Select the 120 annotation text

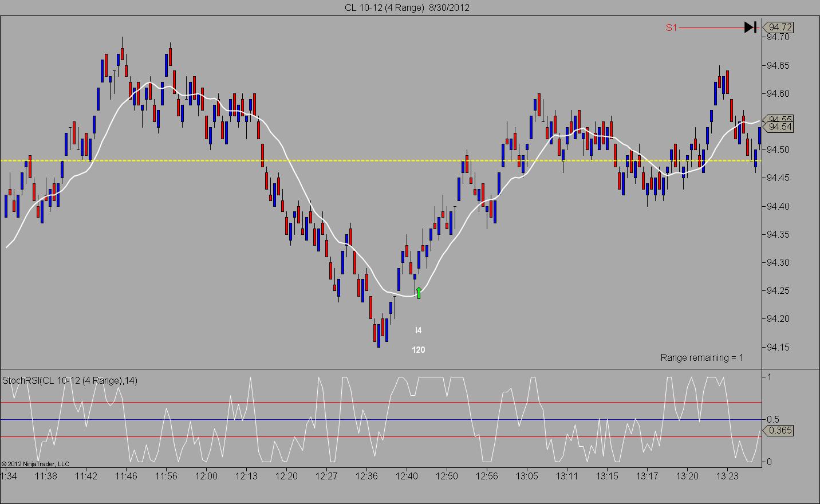419,350
